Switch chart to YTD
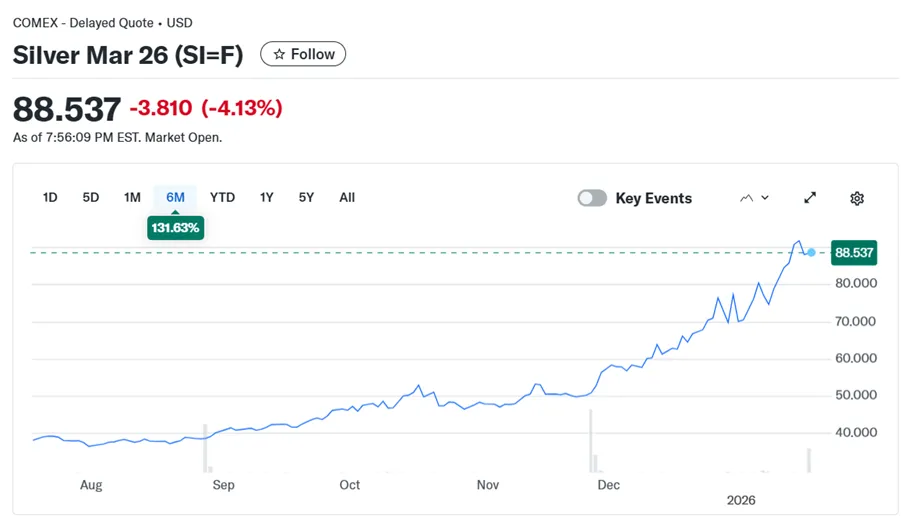The width and height of the screenshot is (901, 519). [222, 197]
